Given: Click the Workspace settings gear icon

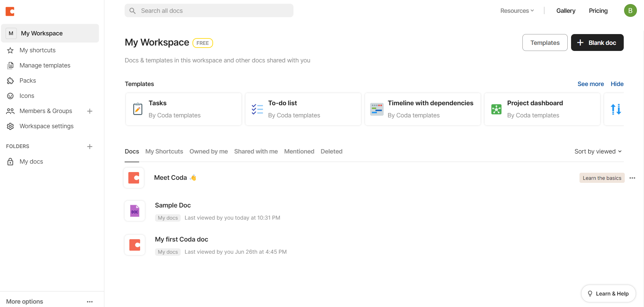Looking at the screenshot, I should point(10,126).
